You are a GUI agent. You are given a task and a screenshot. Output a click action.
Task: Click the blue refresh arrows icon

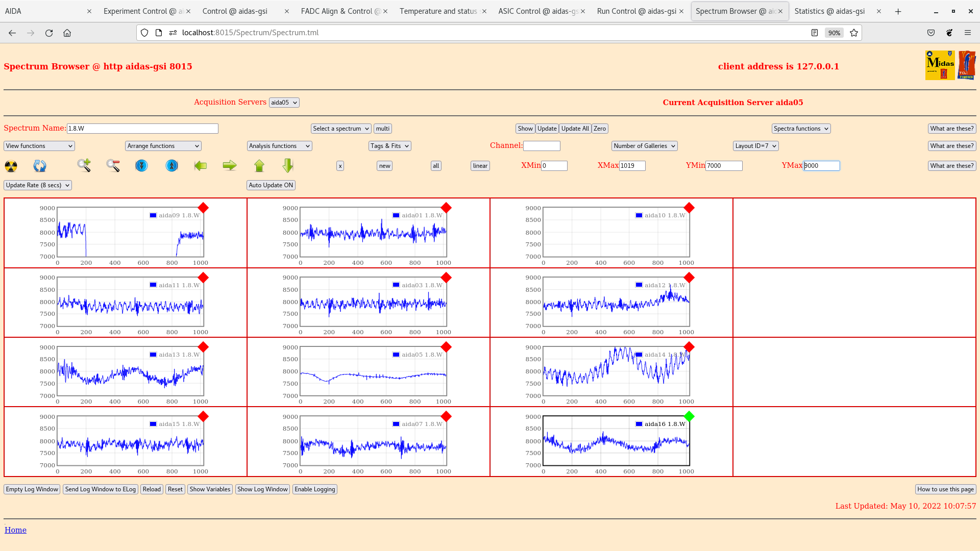(x=39, y=166)
